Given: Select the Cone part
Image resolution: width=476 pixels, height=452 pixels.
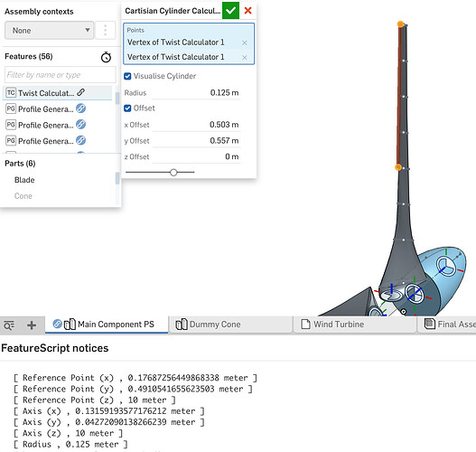Looking at the screenshot, I should click(x=23, y=196).
